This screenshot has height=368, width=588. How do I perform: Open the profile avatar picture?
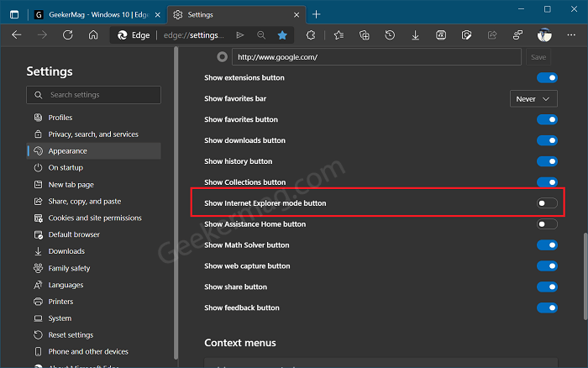[x=544, y=35]
